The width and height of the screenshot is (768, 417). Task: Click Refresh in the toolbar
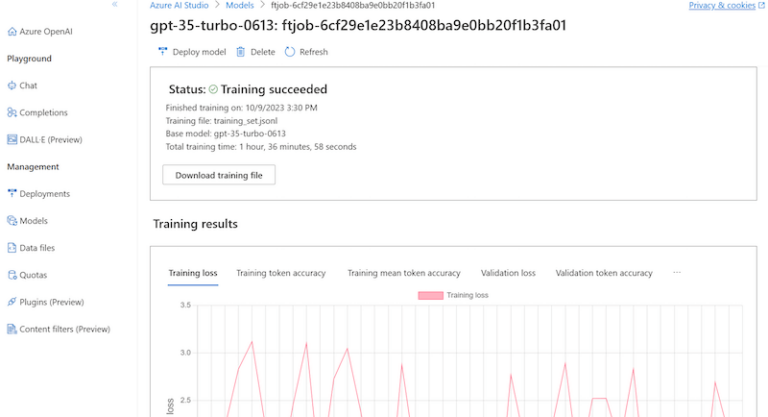(306, 52)
